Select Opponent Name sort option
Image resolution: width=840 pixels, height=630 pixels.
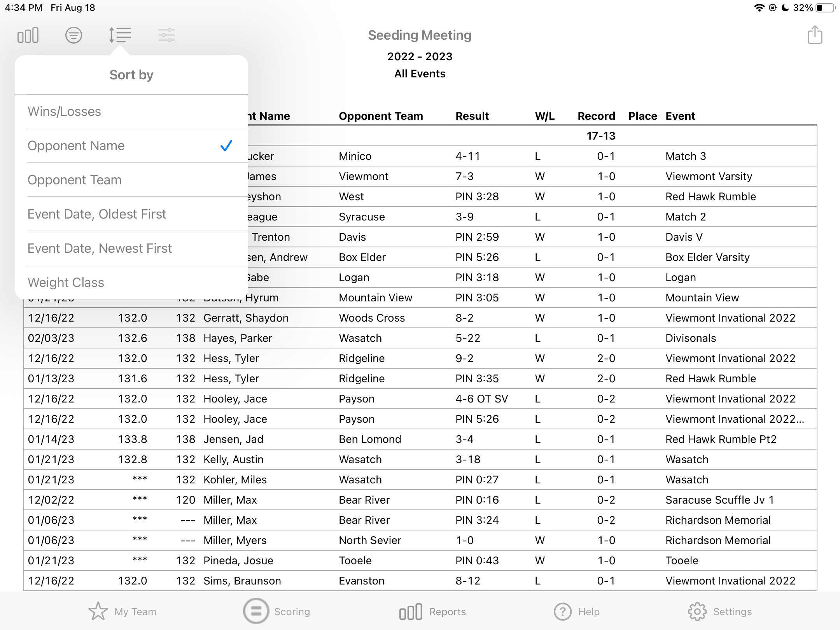[x=131, y=146]
